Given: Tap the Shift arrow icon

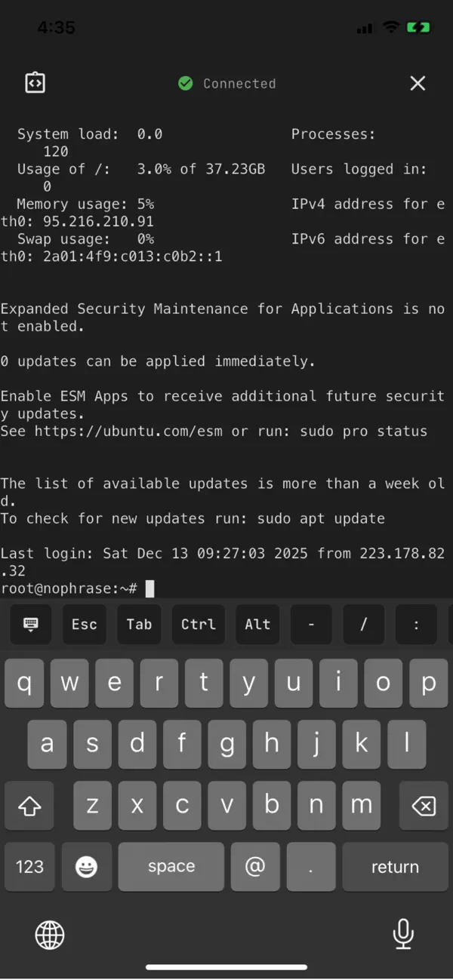Looking at the screenshot, I should pyautogui.click(x=29, y=806).
